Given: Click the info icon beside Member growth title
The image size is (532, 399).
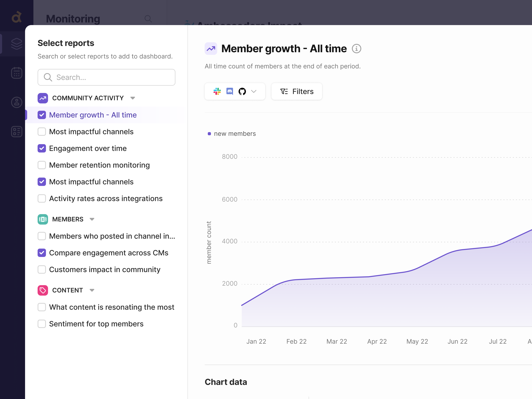Looking at the screenshot, I should pyautogui.click(x=356, y=49).
